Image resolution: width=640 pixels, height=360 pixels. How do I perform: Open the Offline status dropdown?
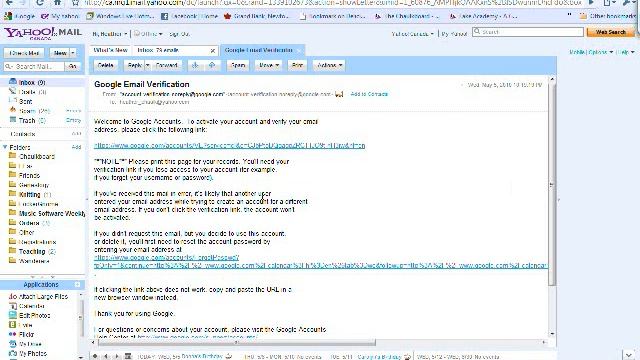pyautogui.click(x=148, y=34)
